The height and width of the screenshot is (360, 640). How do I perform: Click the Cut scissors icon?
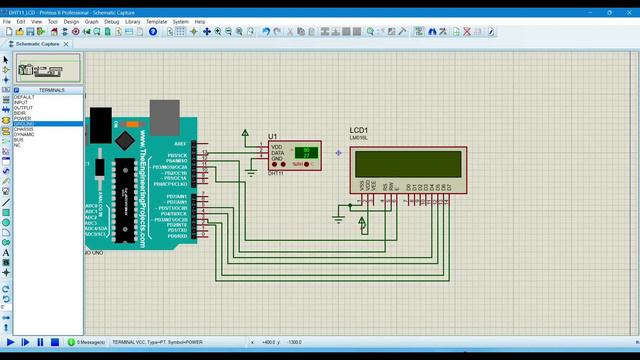pos(290,31)
